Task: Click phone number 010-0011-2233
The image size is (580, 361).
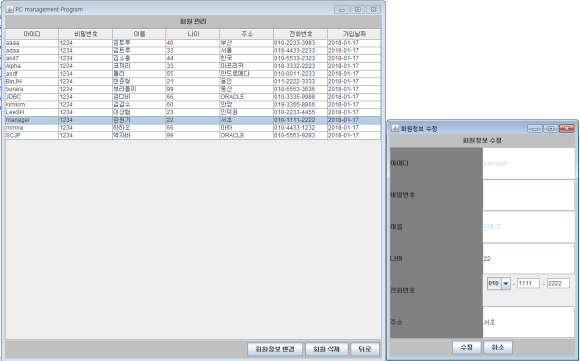Action: (x=300, y=74)
